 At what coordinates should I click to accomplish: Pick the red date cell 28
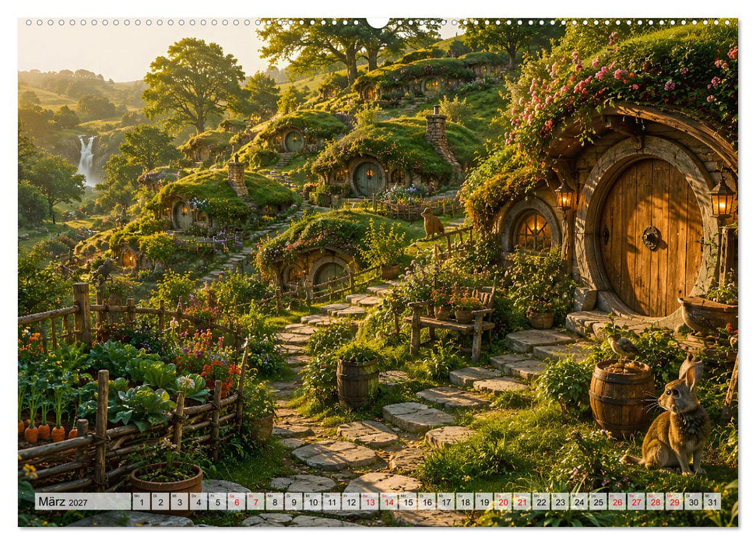656,501
